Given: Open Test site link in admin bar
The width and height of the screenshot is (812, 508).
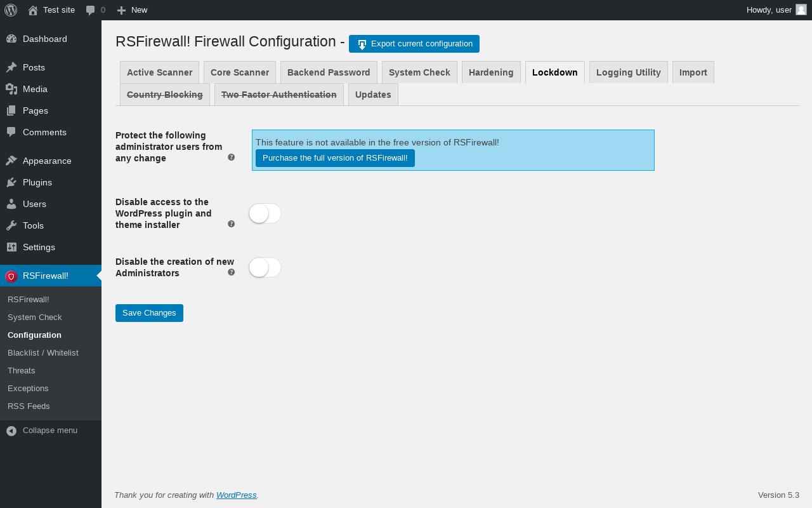Looking at the screenshot, I should point(59,10).
